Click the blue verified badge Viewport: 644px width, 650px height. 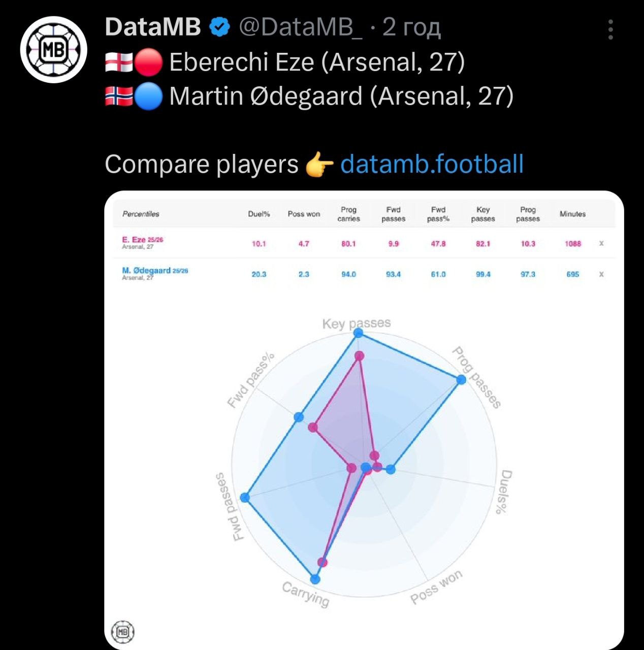coord(219,27)
